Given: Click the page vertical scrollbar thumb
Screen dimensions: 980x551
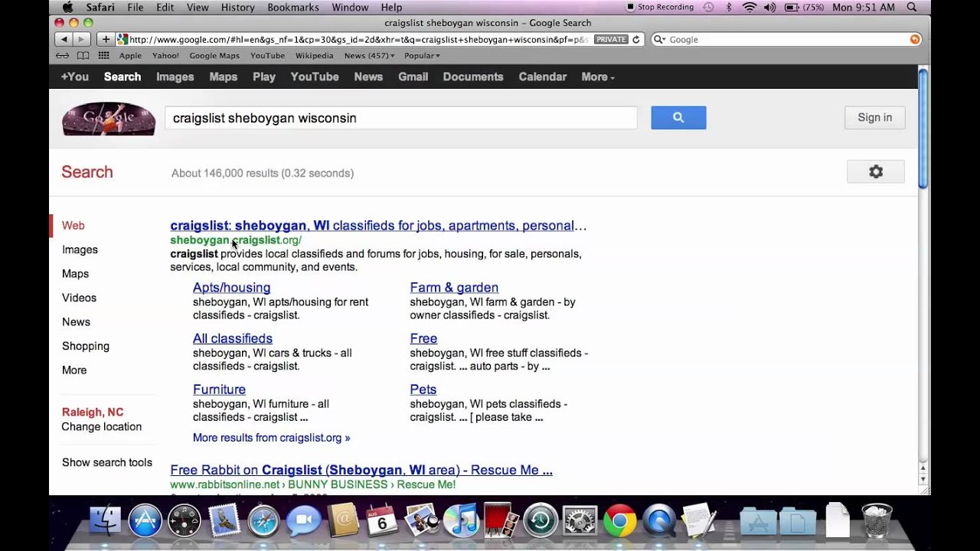Looking at the screenshot, I should [923, 129].
